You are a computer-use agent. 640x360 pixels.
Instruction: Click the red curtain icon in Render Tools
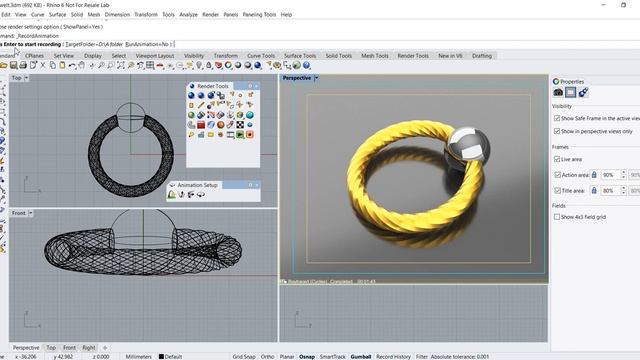[x=201, y=125]
